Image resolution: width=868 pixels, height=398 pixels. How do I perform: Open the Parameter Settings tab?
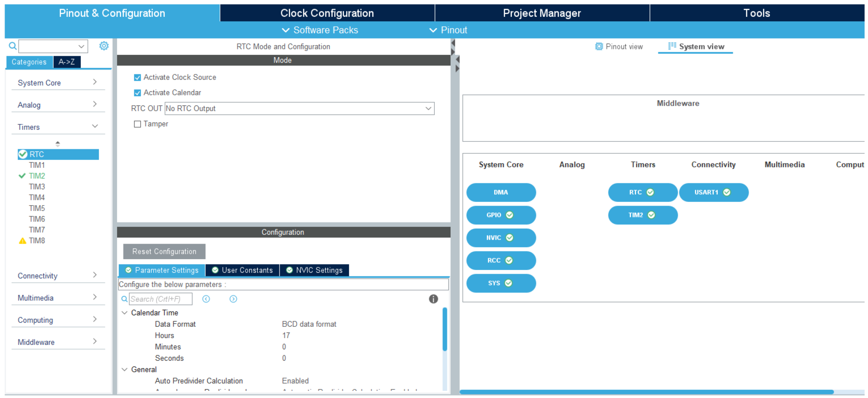coord(162,270)
